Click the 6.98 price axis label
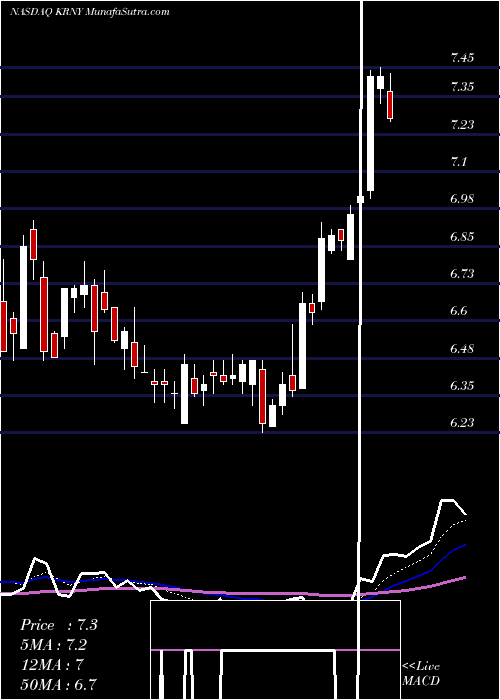Screen dimensions: 500x700 click(462, 199)
